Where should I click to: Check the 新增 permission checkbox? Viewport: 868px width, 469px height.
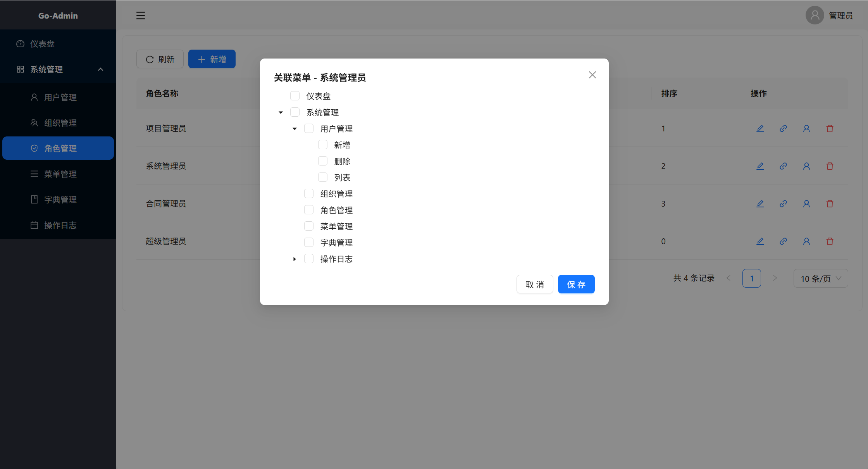(x=323, y=145)
